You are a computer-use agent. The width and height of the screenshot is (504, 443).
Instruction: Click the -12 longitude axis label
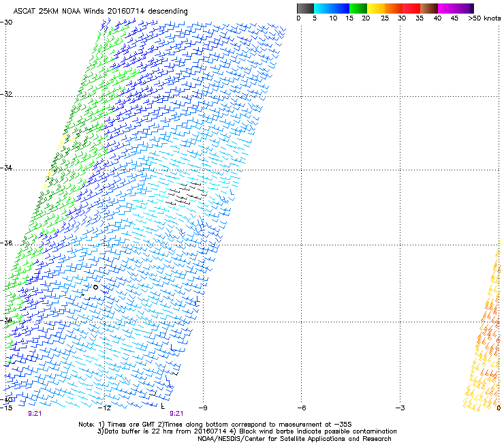104,408
